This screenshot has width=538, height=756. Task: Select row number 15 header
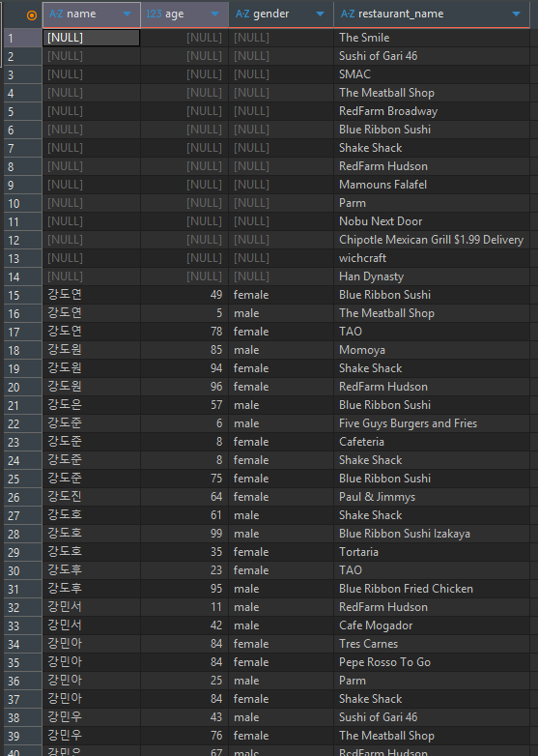22,295
